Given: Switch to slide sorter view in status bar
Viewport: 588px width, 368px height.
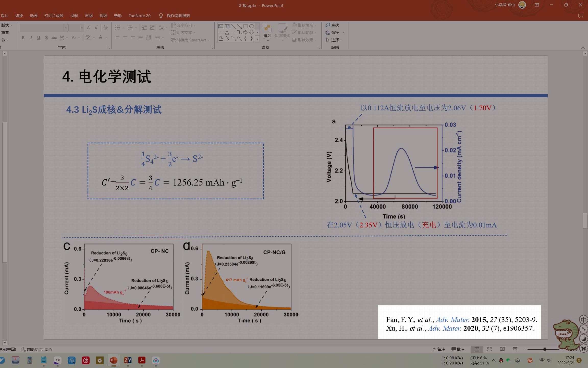Looking at the screenshot, I should [489, 349].
